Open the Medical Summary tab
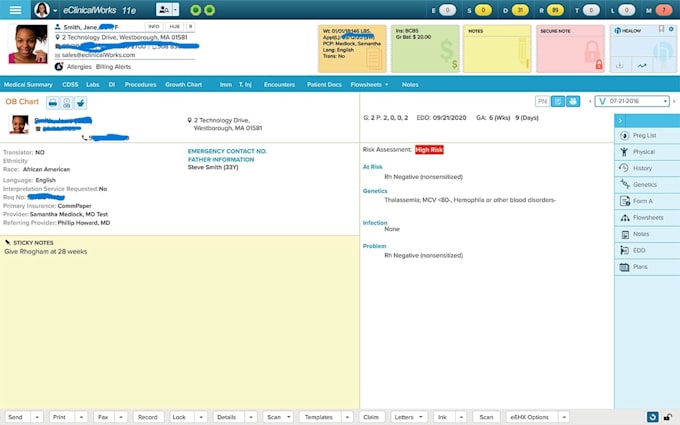680x425 pixels. (x=28, y=85)
